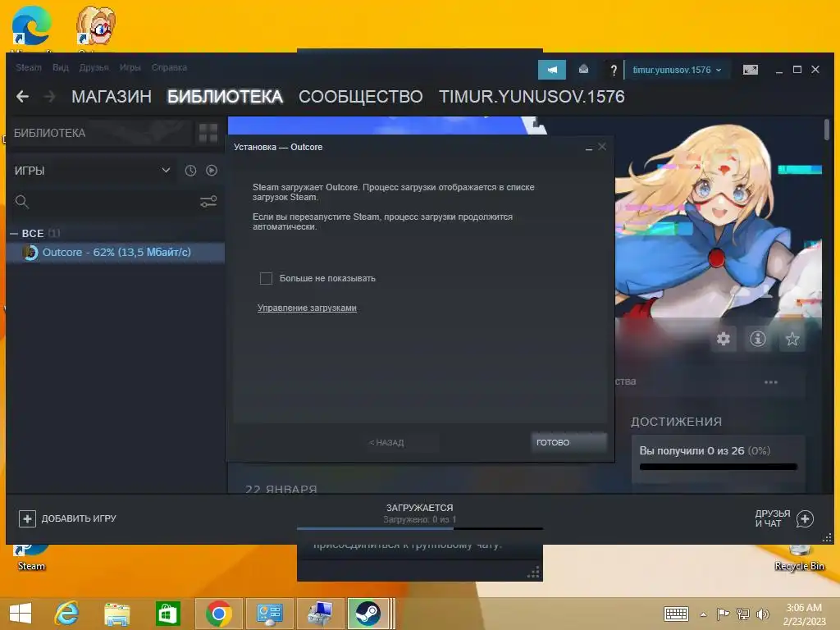Click ДОБАВИТЬ ИГРУ label
840x630 pixels.
(79, 518)
